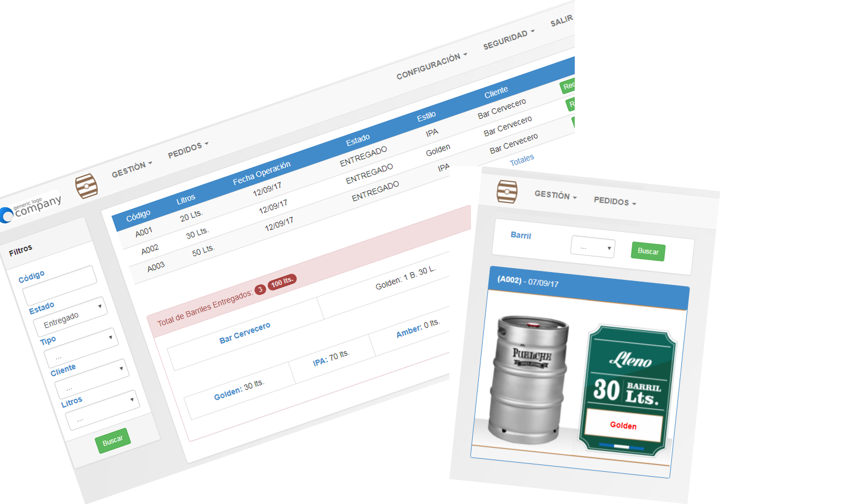
Task: Click the '50 Lts.' table cell
Action: 203,250
